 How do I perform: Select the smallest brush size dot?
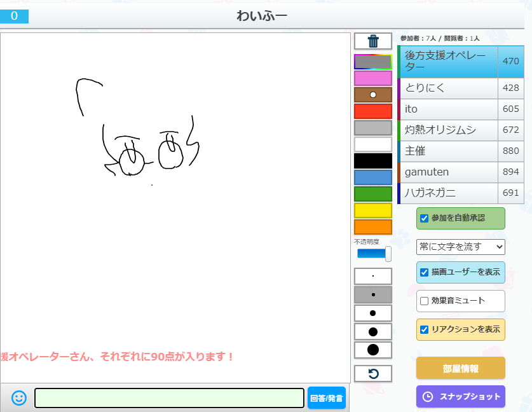[373, 277]
